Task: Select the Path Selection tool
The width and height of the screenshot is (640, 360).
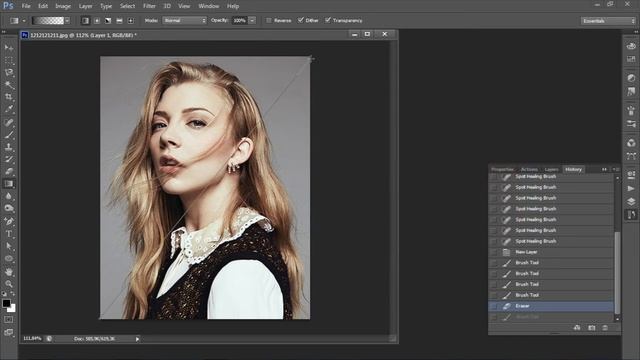Action: (9, 246)
